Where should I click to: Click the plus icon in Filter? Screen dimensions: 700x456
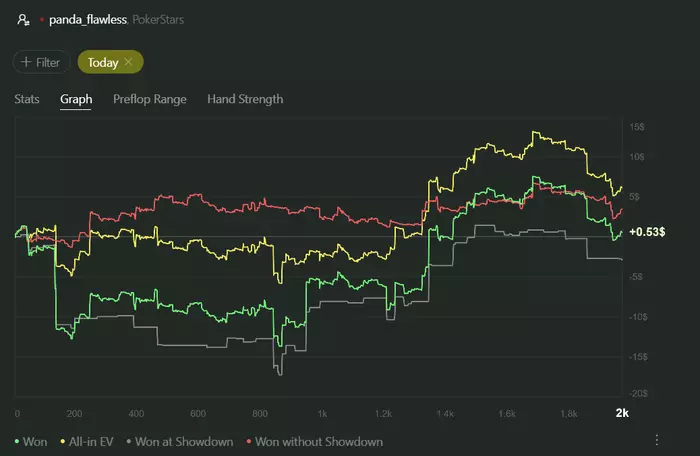pos(25,62)
